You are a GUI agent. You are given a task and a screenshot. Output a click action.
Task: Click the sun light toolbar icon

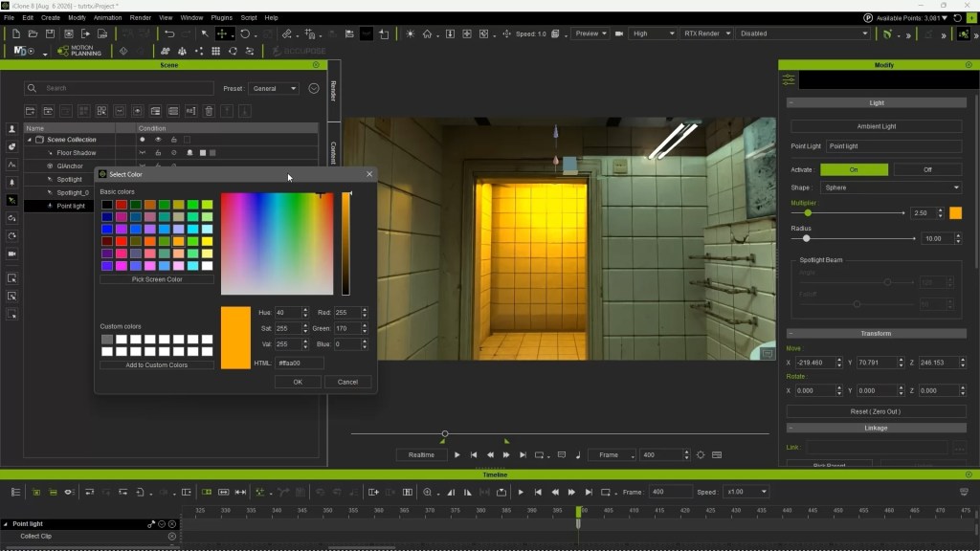[410, 33]
